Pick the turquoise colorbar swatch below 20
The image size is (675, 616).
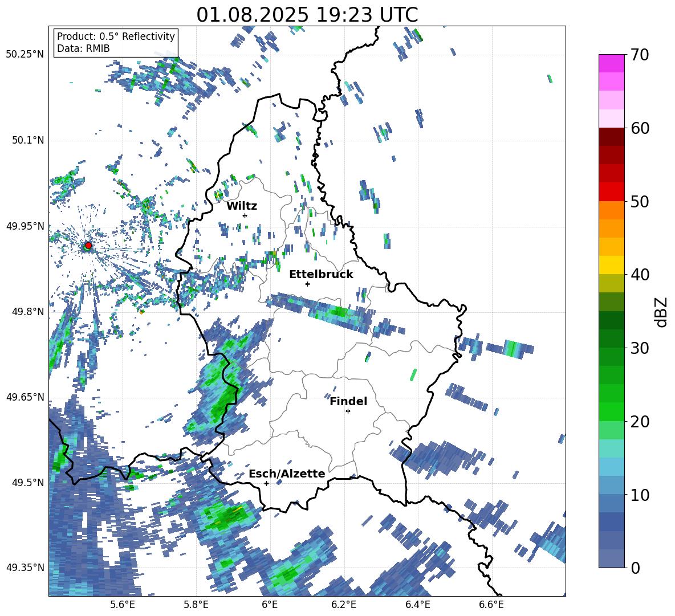(611, 448)
